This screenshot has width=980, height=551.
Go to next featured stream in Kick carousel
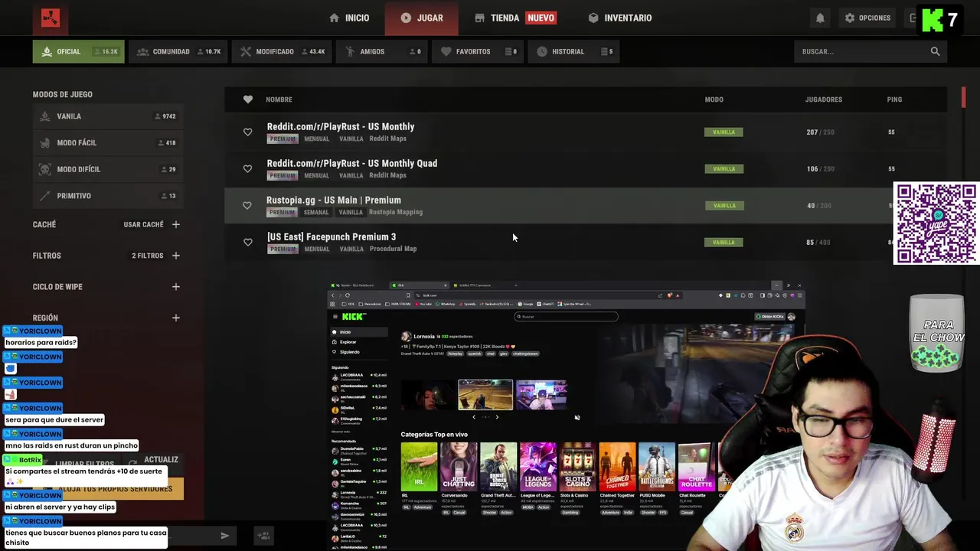[x=497, y=417]
